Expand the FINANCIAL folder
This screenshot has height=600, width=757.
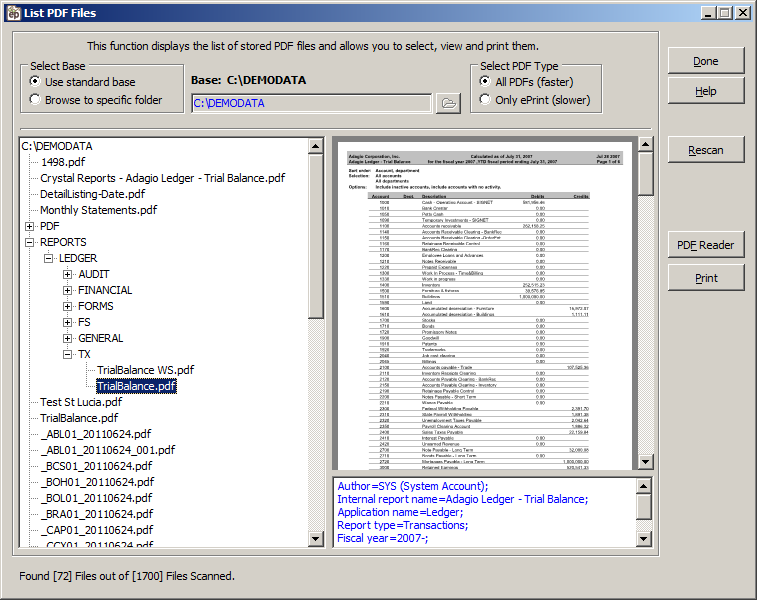coord(68,290)
